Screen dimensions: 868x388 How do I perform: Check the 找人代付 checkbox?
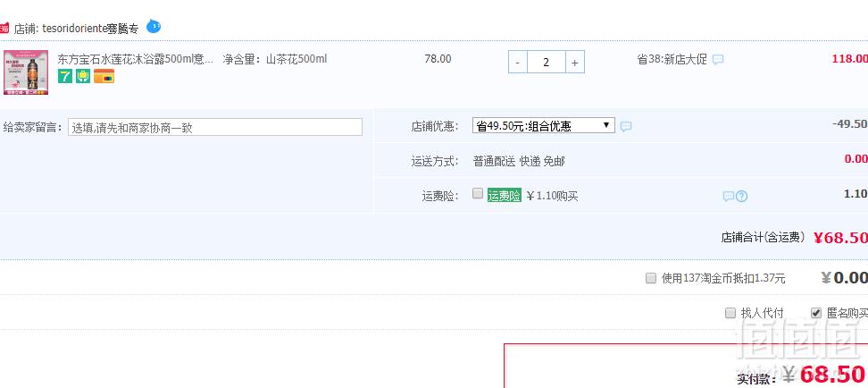[x=730, y=313]
